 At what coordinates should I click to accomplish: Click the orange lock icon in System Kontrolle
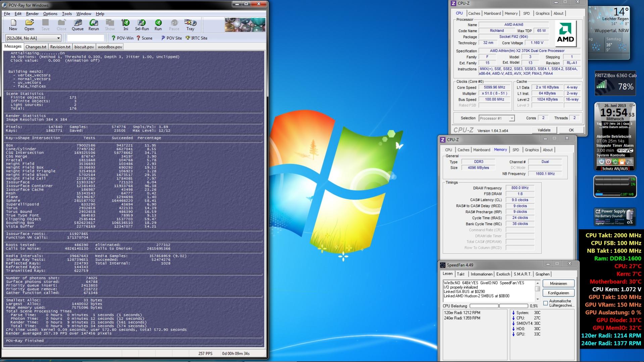[622, 162]
